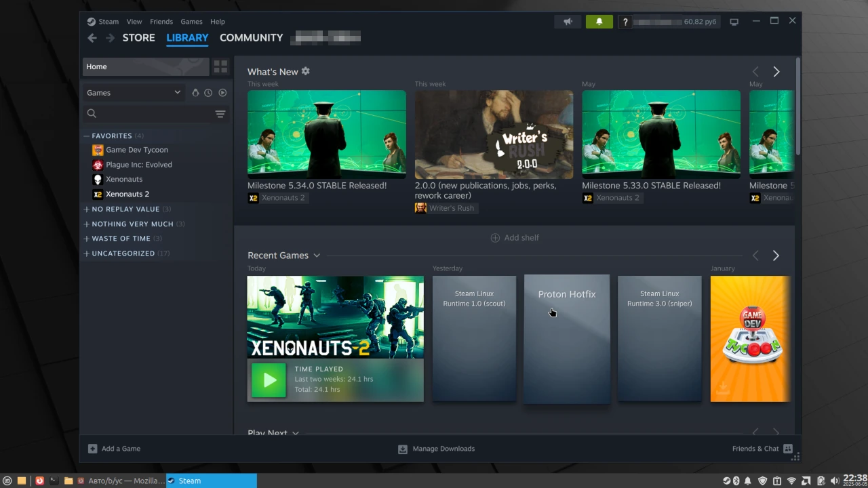Select Steam Linux Runtime 3.0 (sniper) tile
The height and width of the screenshot is (488, 868).
(660, 338)
